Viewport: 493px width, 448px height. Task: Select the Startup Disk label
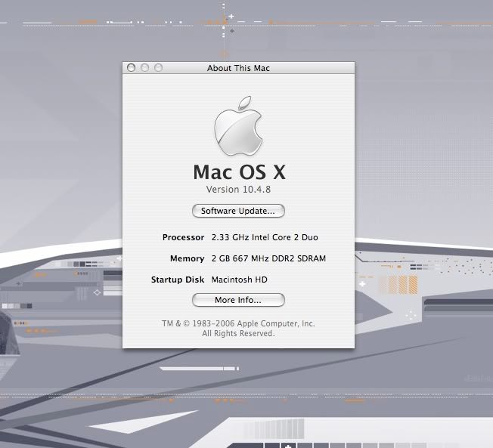point(178,280)
